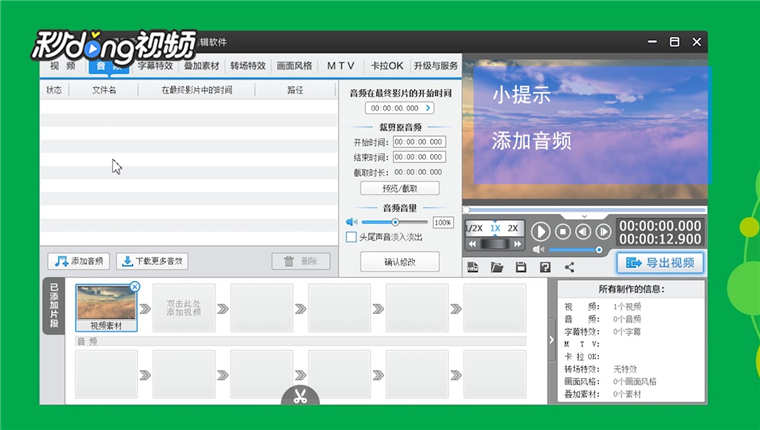Click the HD new project icon
This screenshot has height=430, width=760.
(473, 267)
